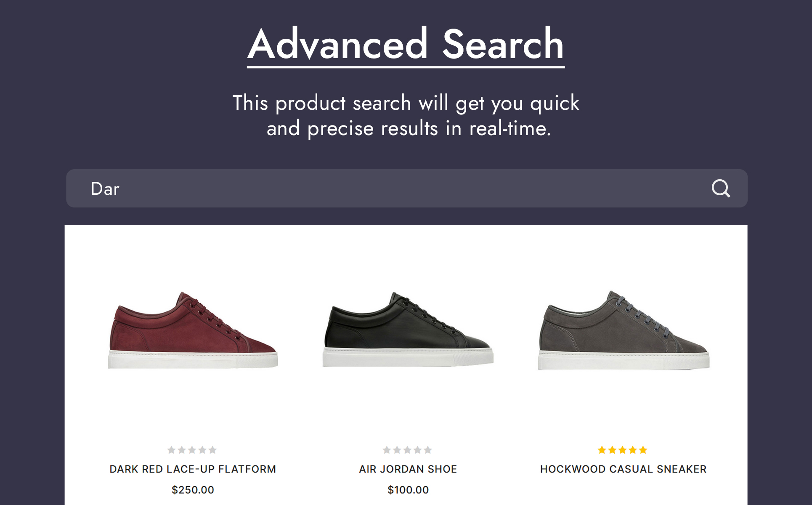
Task: Click the middle star of the Air Jordan rating
Action: click(x=407, y=450)
